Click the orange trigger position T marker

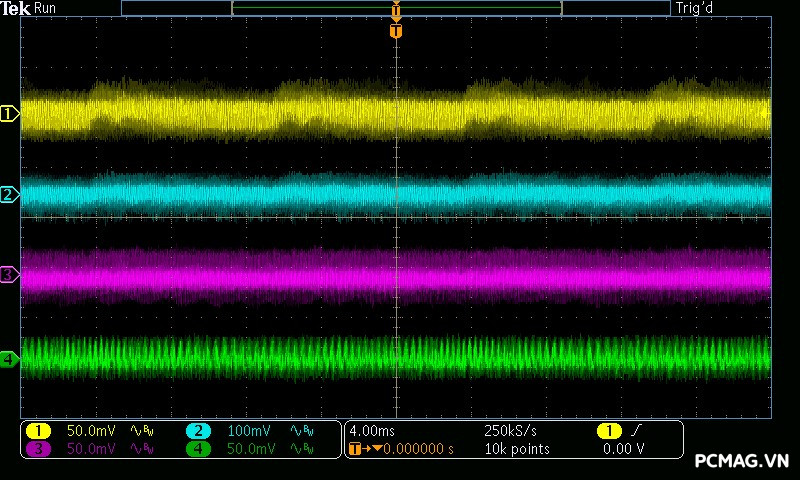point(396,31)
